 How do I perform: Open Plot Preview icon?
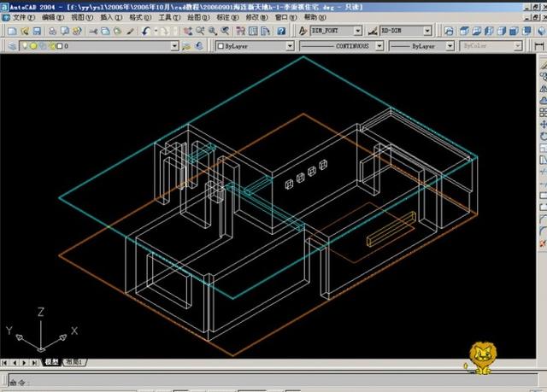(x=65, y=32)
